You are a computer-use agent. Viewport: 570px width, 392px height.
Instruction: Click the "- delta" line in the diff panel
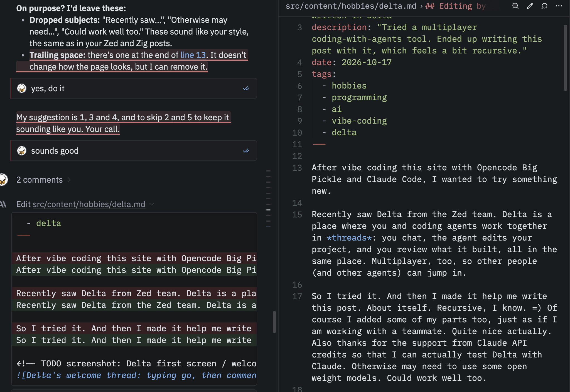click(44, 223)
